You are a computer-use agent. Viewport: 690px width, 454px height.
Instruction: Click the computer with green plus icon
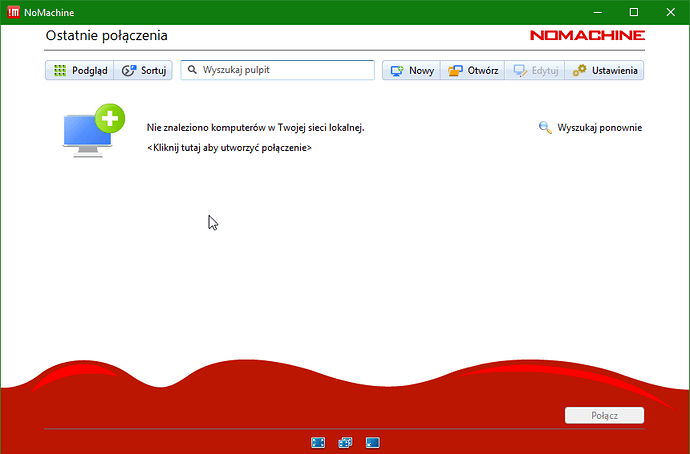[x=92, y=133]
